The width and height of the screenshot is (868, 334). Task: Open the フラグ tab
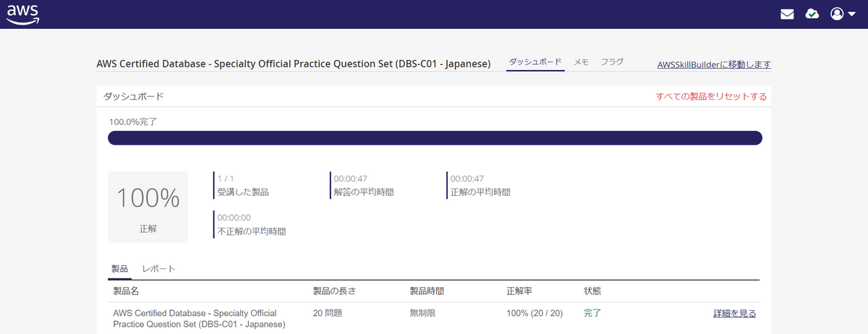[612, 62]
